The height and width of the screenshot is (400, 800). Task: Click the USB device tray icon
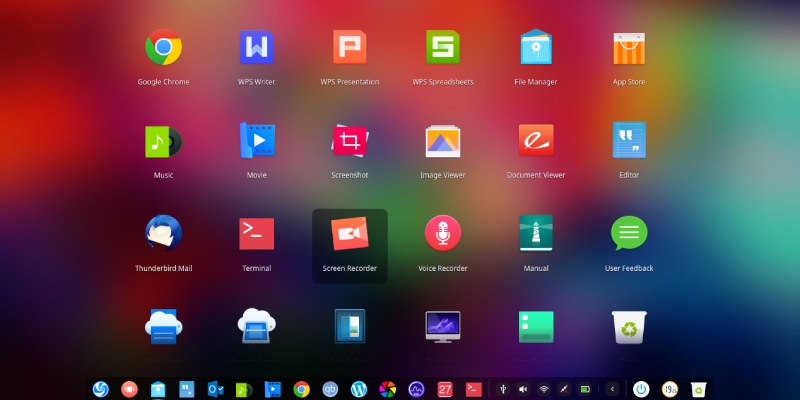coord(503,389)
